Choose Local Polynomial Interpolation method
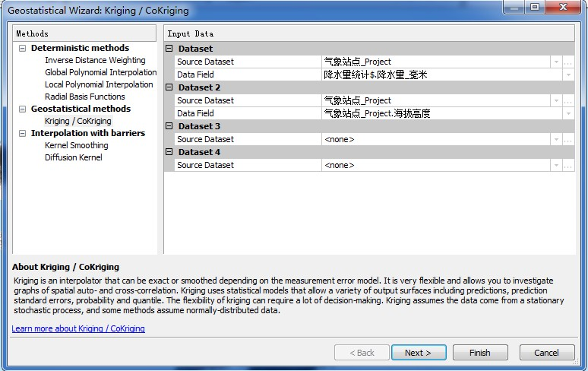Screen dimensions: 588x371 (x=99, y=85)
